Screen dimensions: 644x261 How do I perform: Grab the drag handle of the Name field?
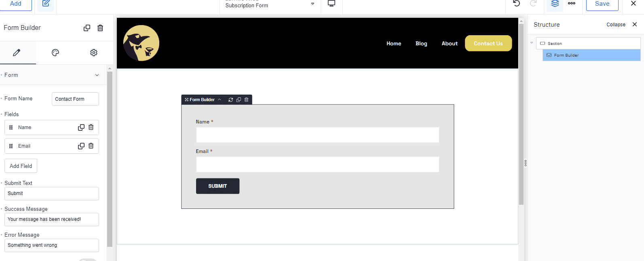(11, 127)
